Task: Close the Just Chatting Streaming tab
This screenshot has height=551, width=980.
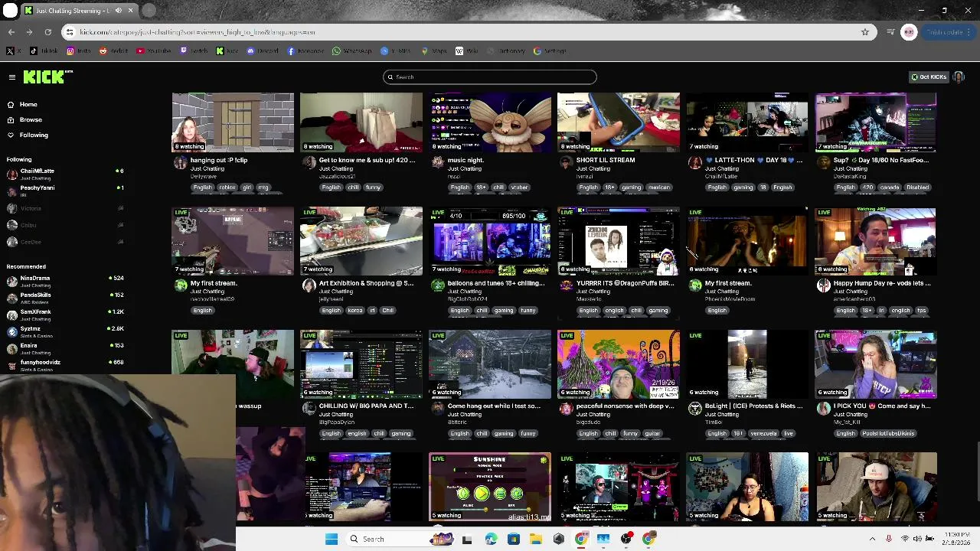Action: (130, 11)
